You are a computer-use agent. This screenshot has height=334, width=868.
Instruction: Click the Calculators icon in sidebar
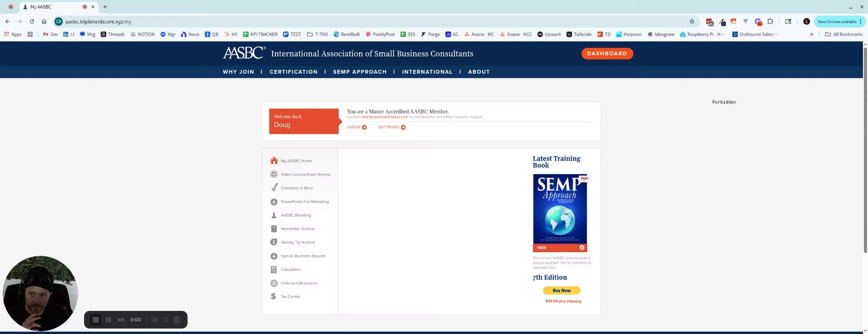pos(274,270)
